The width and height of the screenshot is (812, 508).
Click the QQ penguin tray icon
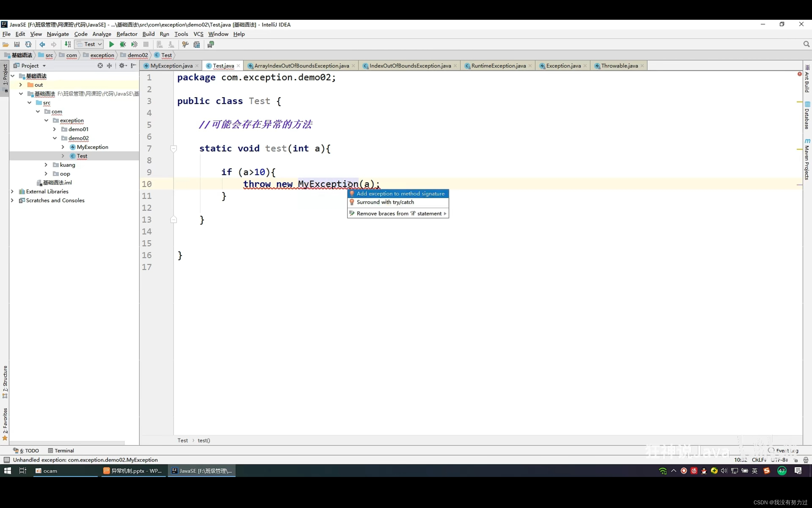[x=704, y=471]
